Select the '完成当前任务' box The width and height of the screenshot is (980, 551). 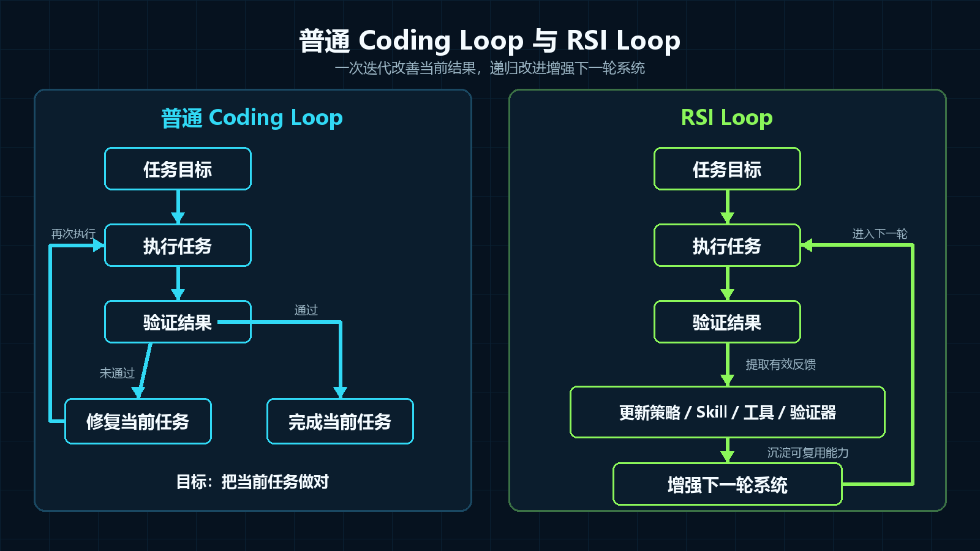point(340,421)
